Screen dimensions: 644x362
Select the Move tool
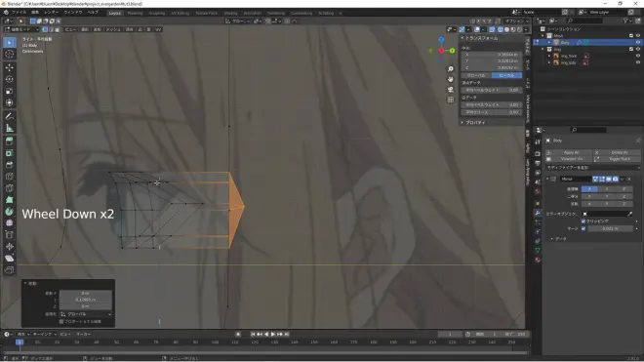10,67
